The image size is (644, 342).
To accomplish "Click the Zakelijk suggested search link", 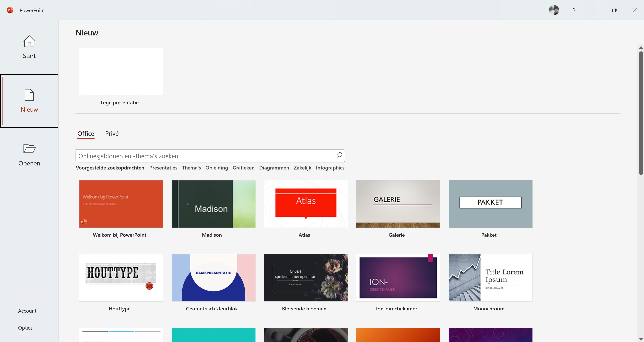I will 302,168.
